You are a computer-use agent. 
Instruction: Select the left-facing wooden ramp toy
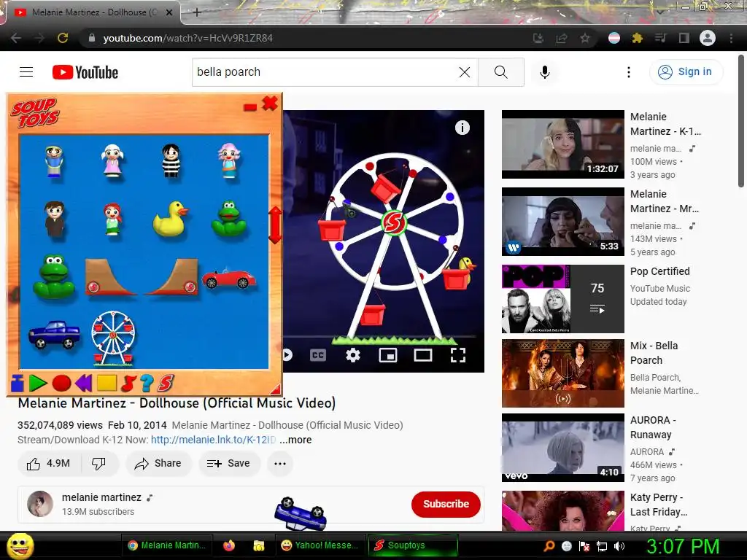111,276
